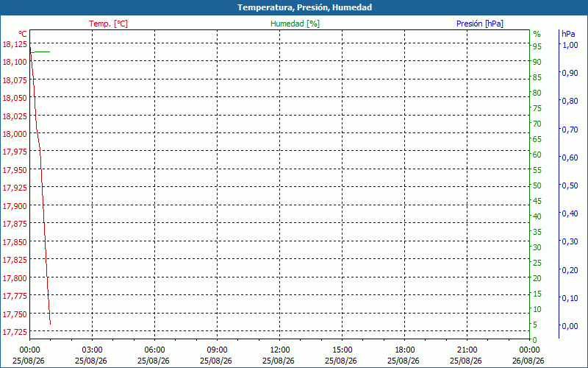
Task: Pick the 18,000 tick on temperature axis
Action: (15, 134)
